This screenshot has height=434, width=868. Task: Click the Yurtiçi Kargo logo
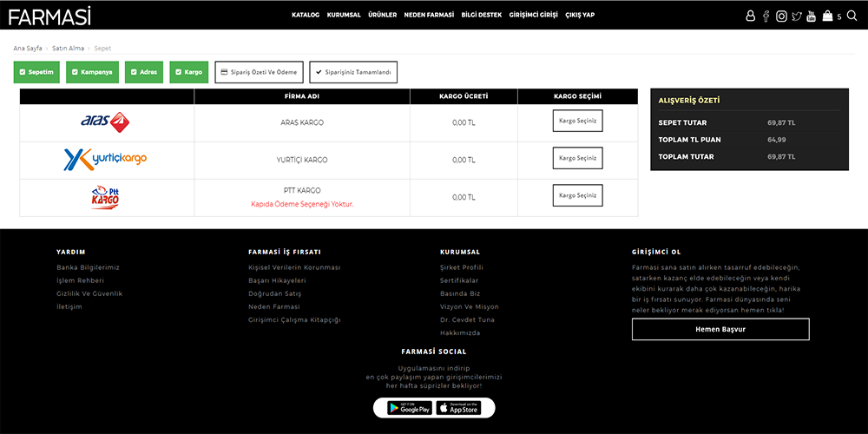(x=105, y=160)
